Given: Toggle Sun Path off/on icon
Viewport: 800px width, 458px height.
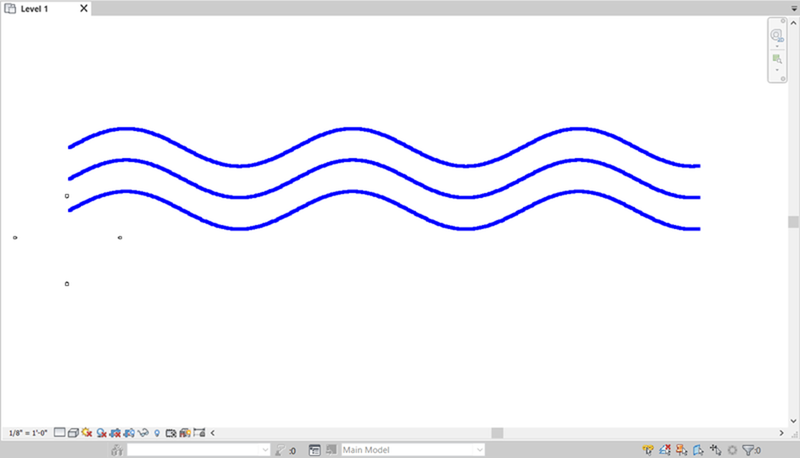Looking at the screenshot, I should [x=87, y=432].
